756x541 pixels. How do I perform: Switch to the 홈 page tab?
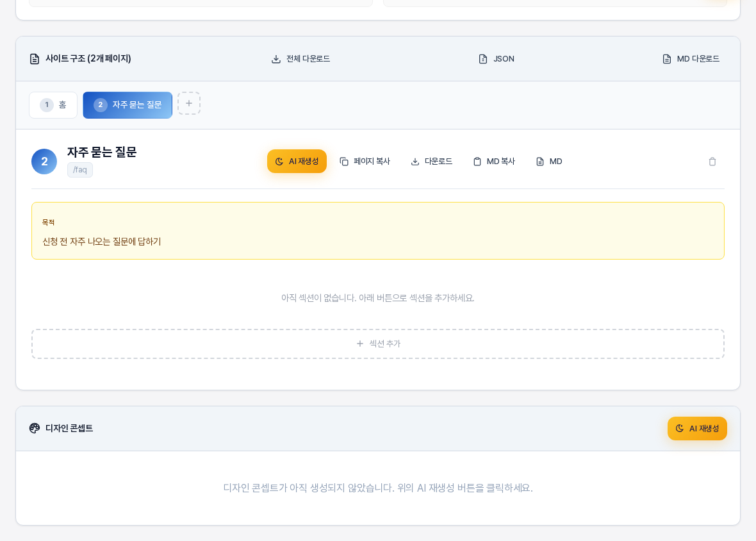click(53, 105)
